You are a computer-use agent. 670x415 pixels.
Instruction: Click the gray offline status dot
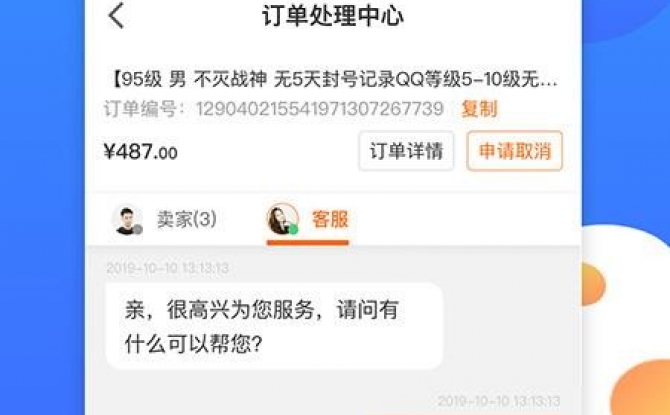click(x=138, y=230)
